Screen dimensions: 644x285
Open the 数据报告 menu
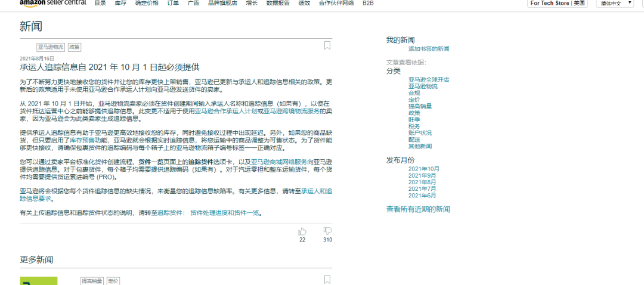[x=278, y=3]
